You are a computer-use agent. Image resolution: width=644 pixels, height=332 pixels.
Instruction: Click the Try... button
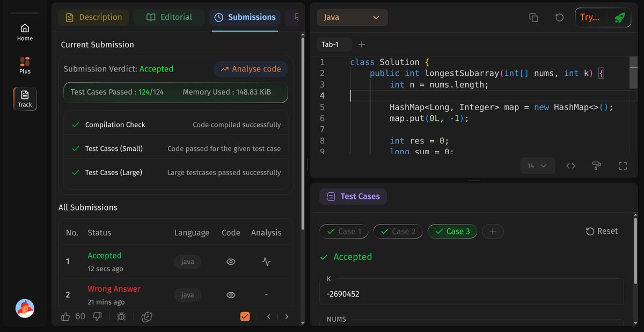pyautogui.click(x=590, y=17)
